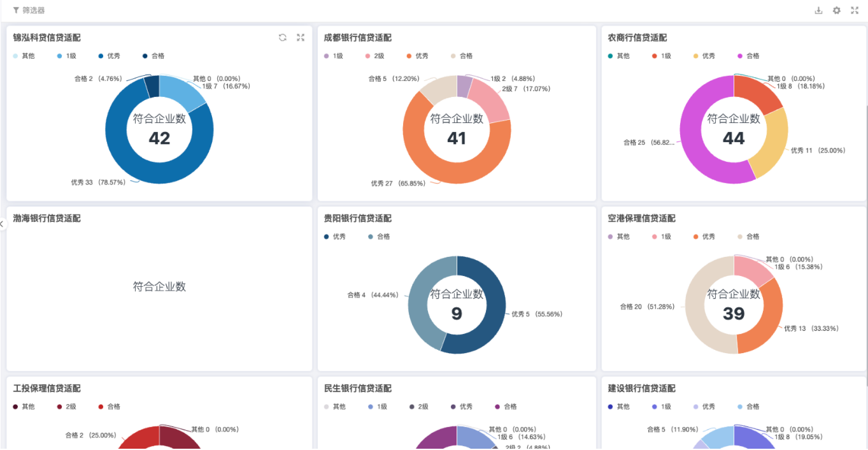Toggle 合格 legend in 贵阳银行信贷适配 chart
The width and height of the screenshot is (868, 450).
[379, 236]
